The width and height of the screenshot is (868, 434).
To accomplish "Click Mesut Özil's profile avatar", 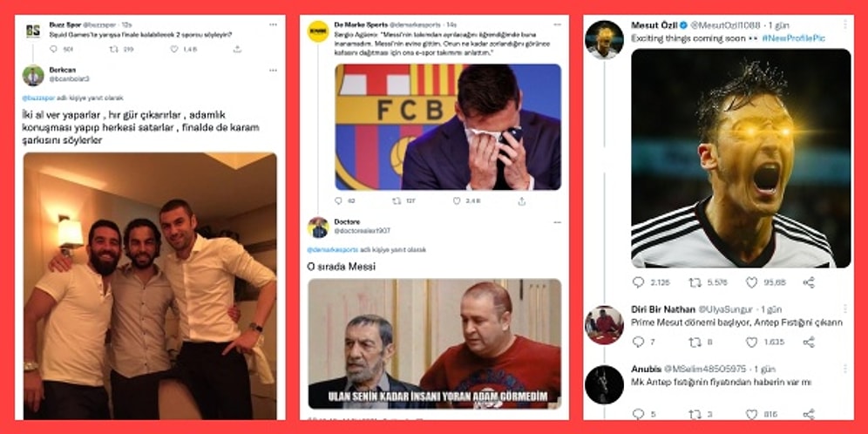I will pos(604,39).
